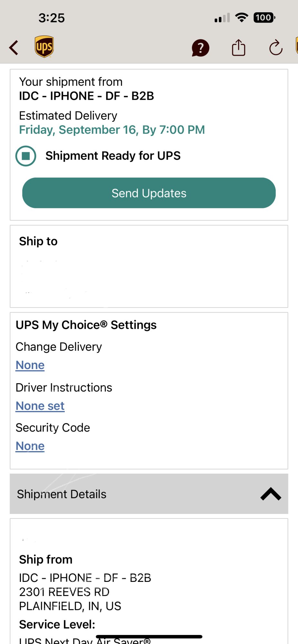
Task: Tap the battery indicator showing 100
Action: click(264, 17)
